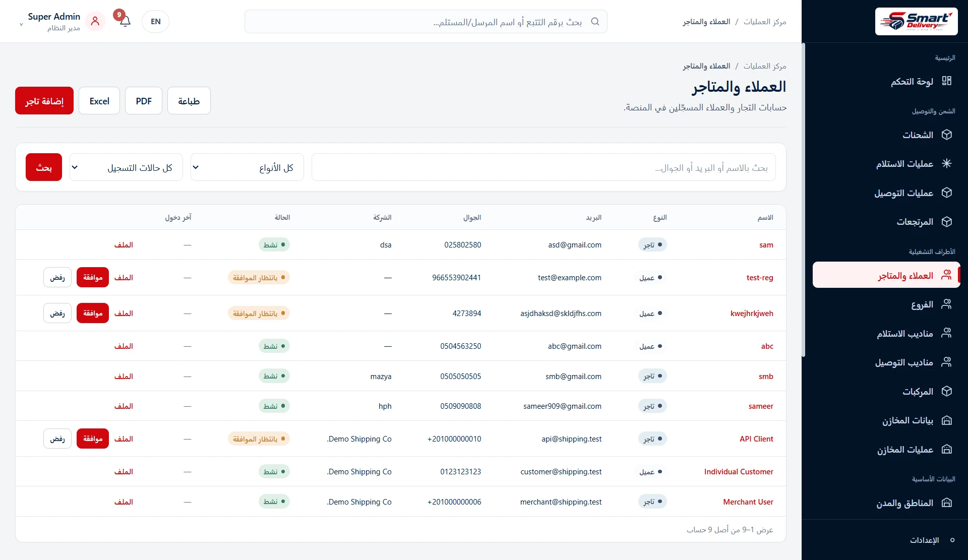Click the people icon beside مناديب التوصيل
Screen dimensions: 968x560
946,362
